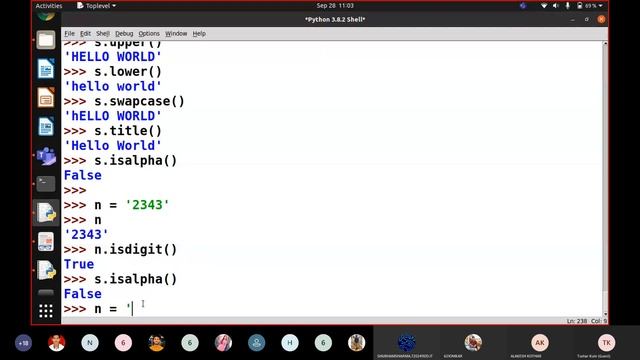Image resolution: width=640 pixels, height=360 pixels.
Task: Select participant avatar with initial H
Action: [x=290, y=343]
